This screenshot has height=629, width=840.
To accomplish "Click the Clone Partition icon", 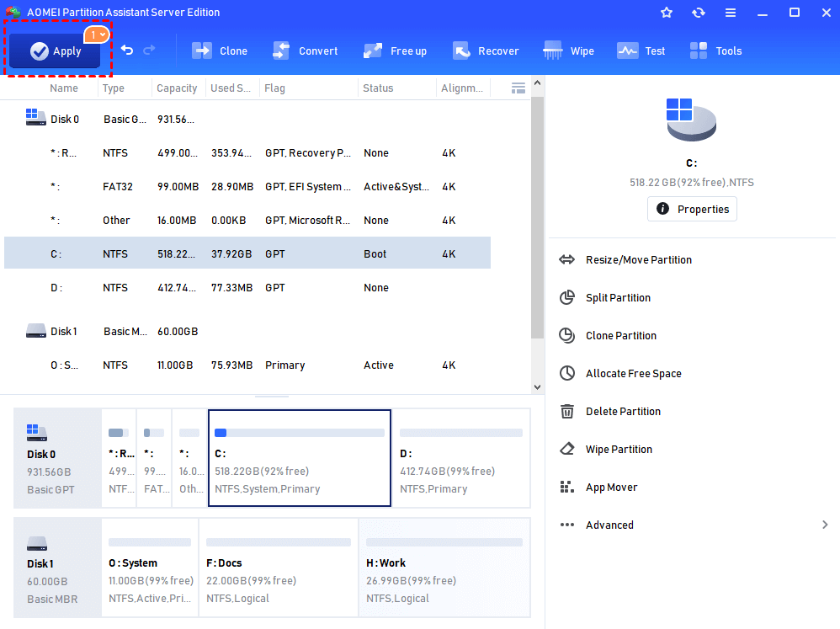I will [566, 335].
